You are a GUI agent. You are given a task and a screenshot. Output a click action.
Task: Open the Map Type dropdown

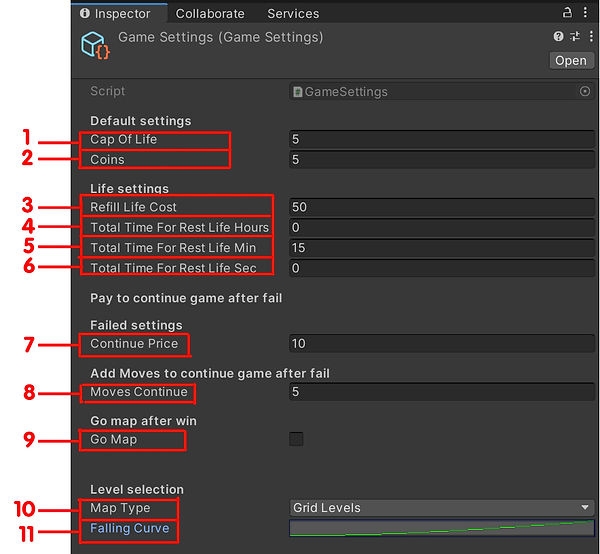pyautogui.click(x=441, y=508)
